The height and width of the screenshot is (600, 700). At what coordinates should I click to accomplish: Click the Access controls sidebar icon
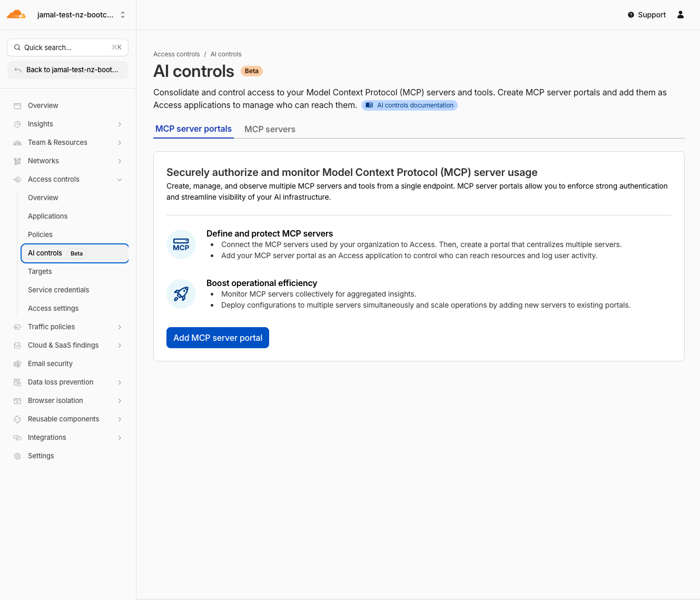[17, 180]
